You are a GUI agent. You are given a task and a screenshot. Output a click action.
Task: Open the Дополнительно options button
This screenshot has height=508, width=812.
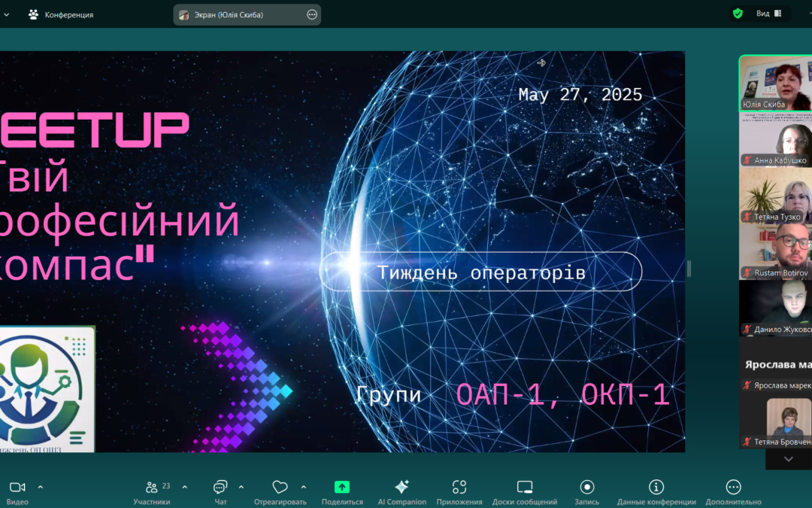point(732,485)
